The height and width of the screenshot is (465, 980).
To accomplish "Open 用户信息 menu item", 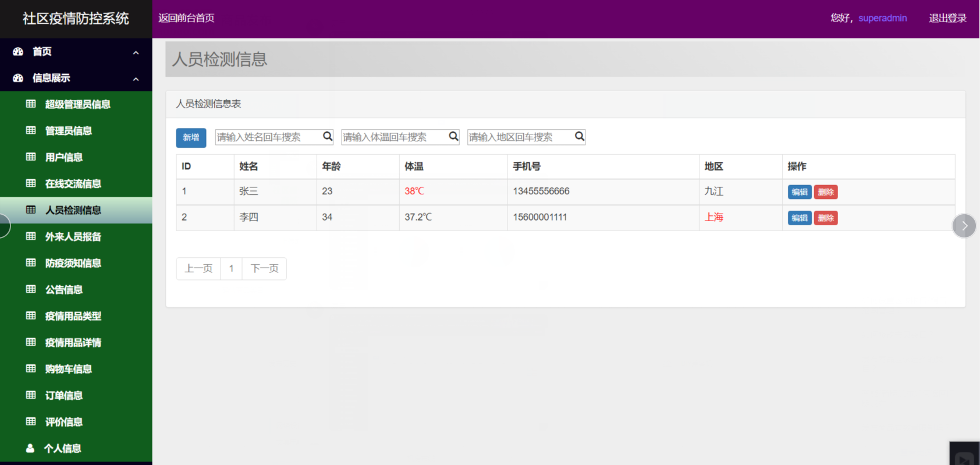I will click(x=76, y=157).
